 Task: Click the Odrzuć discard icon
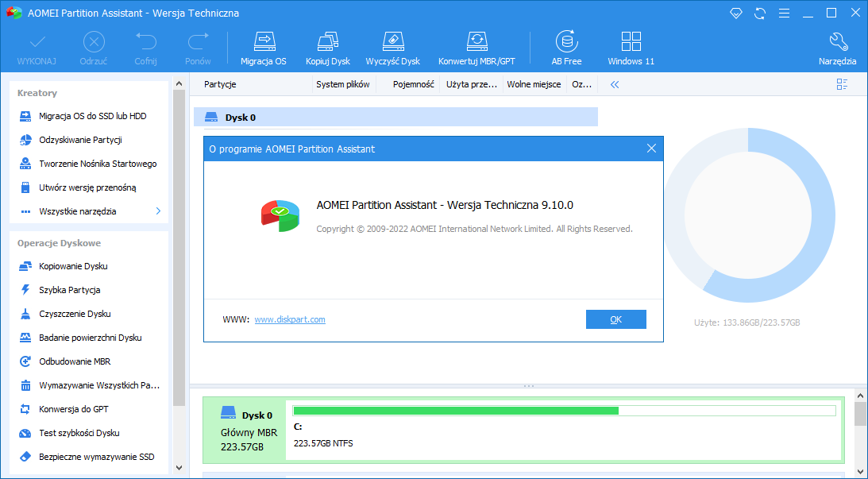pos(94,42)
